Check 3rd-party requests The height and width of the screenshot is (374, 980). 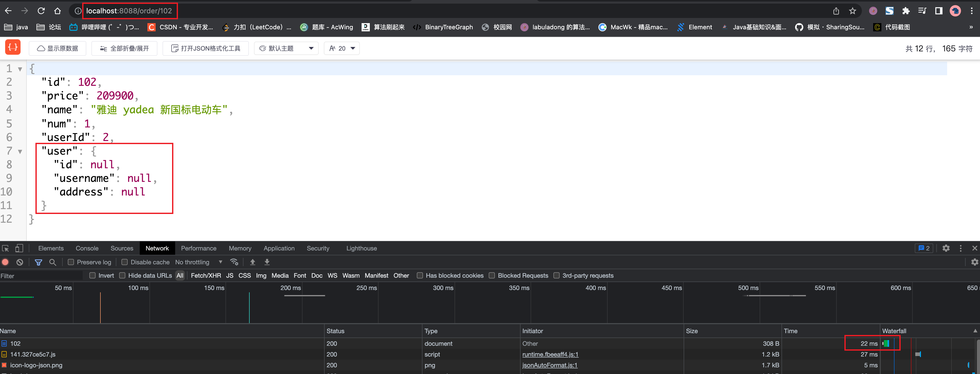pyautogui.click(x=556, y=275)
